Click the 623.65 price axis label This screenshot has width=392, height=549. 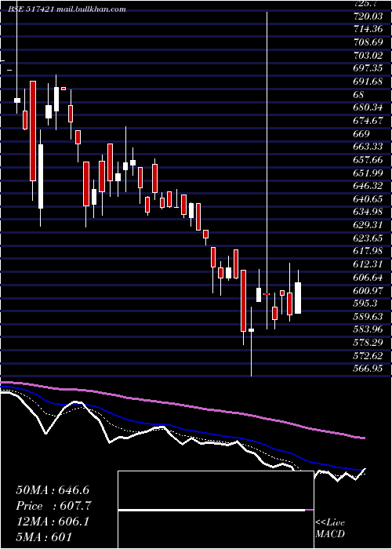pos(368,238)
